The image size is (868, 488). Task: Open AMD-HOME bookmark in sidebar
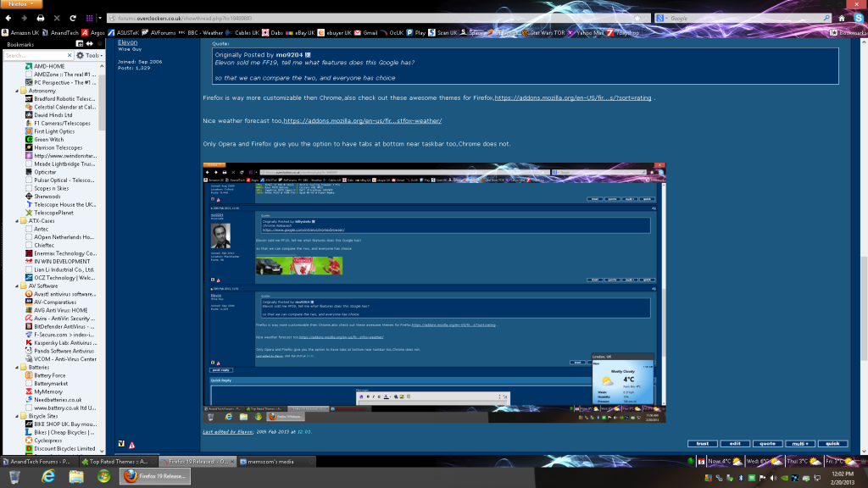point(46,66)
